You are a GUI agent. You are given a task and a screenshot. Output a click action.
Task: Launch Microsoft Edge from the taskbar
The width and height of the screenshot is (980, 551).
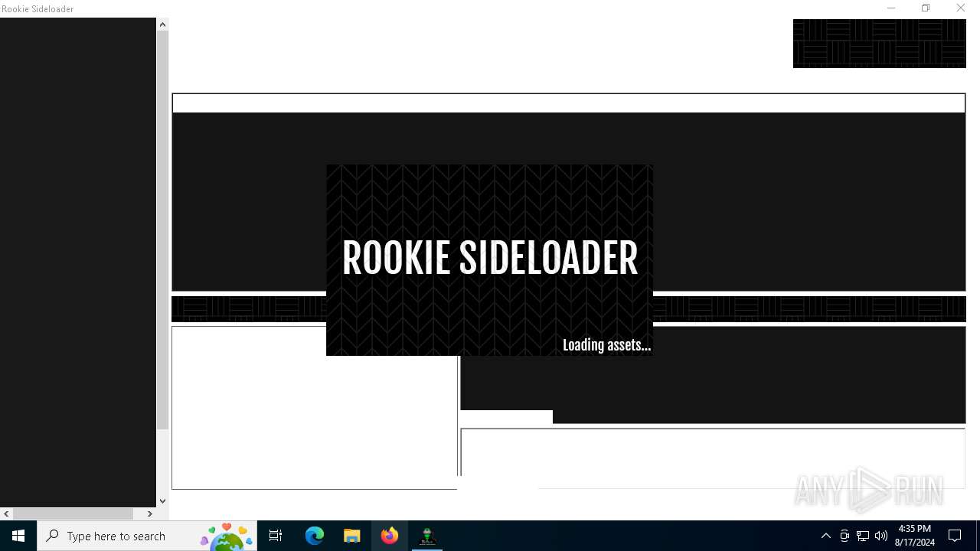coord(315,536)
